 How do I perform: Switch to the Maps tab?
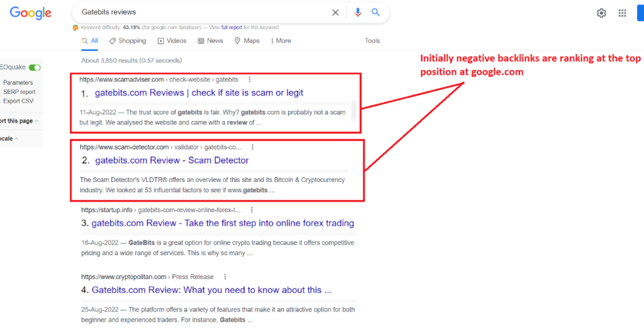(x=247, y=41)
